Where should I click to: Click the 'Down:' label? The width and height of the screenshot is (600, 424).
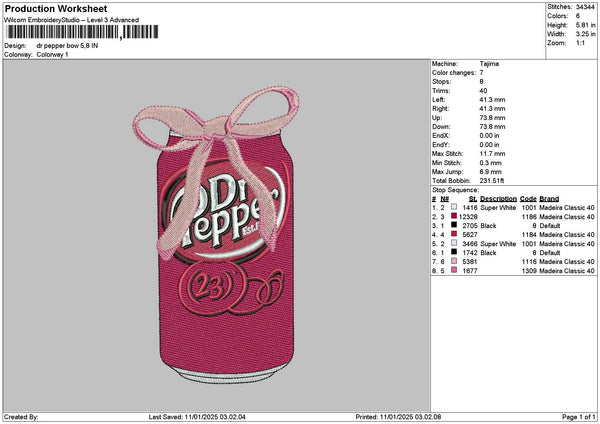(441, 127)
